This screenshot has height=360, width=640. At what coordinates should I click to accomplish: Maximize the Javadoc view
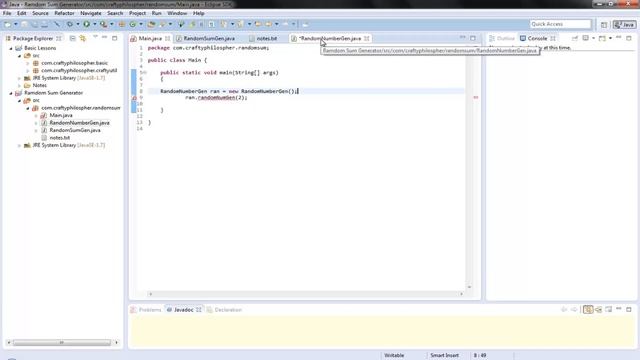pyautogui.click(x=629, y=310)
